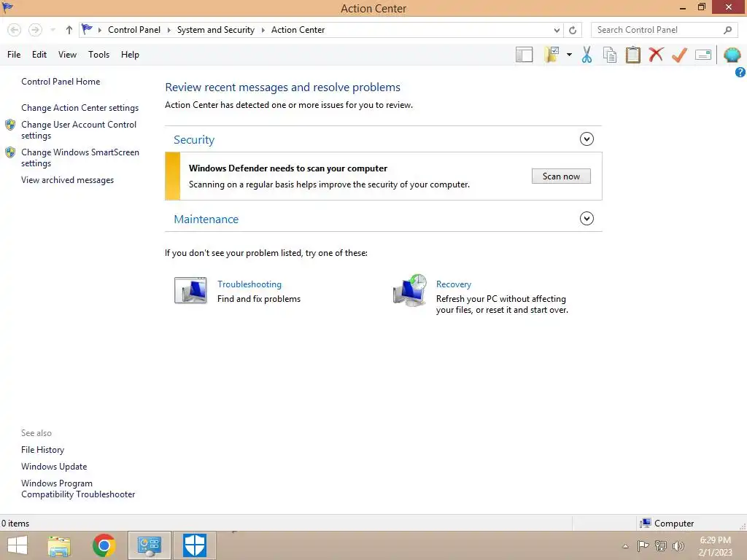
Task: Expand the Maintenance section chevron
Action: tap(587, 219)
